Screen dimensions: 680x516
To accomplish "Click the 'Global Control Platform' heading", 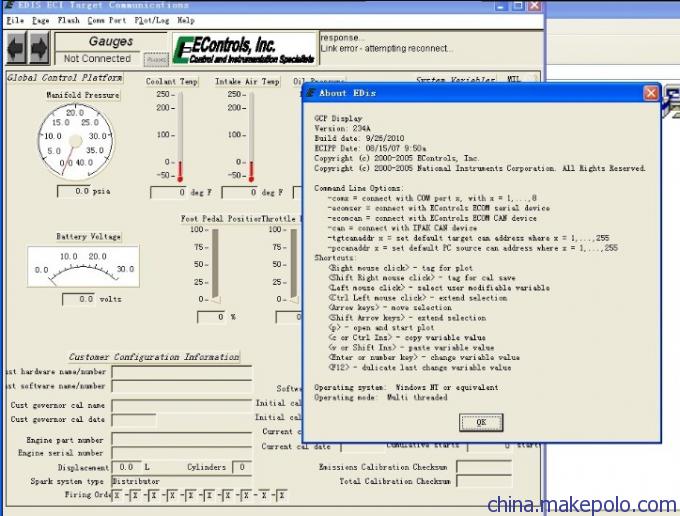I will click(x=65, y=78).
